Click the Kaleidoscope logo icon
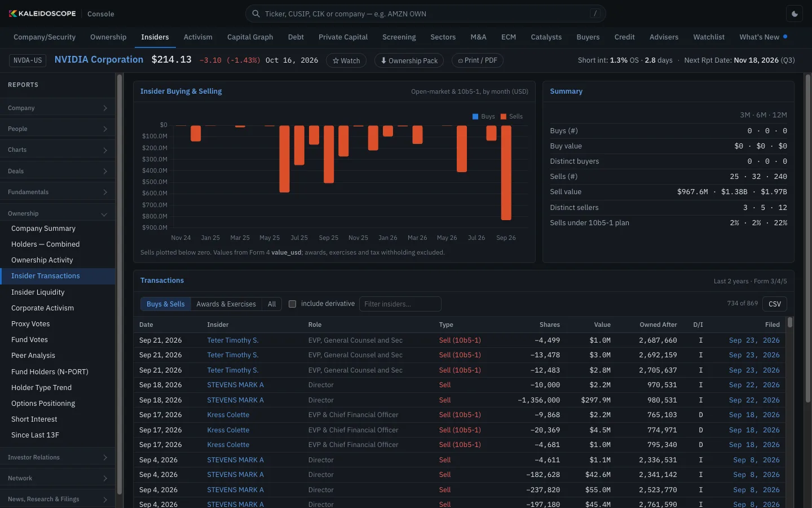 coord(13,14)
